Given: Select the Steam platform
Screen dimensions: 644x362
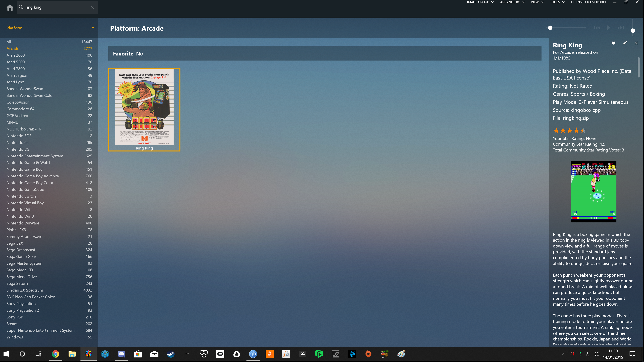Looking at the screenshot, I should pyautogui.click(x=49, y=324).
